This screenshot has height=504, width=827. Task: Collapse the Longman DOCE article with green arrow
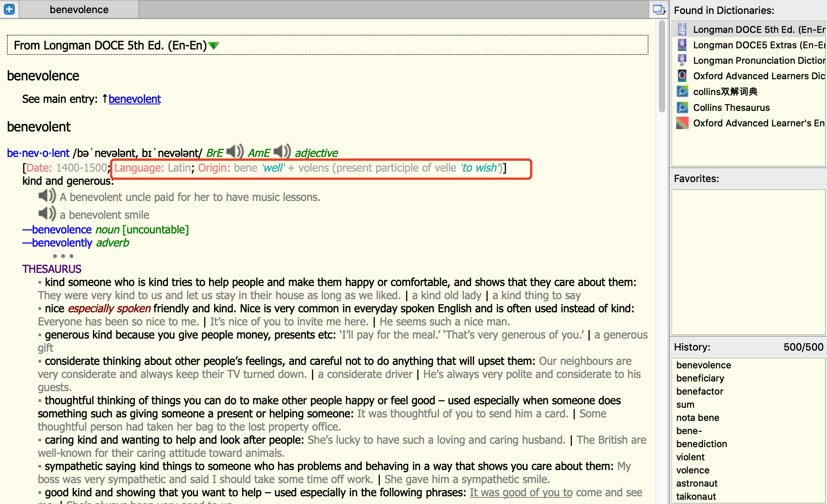[214, 46]
